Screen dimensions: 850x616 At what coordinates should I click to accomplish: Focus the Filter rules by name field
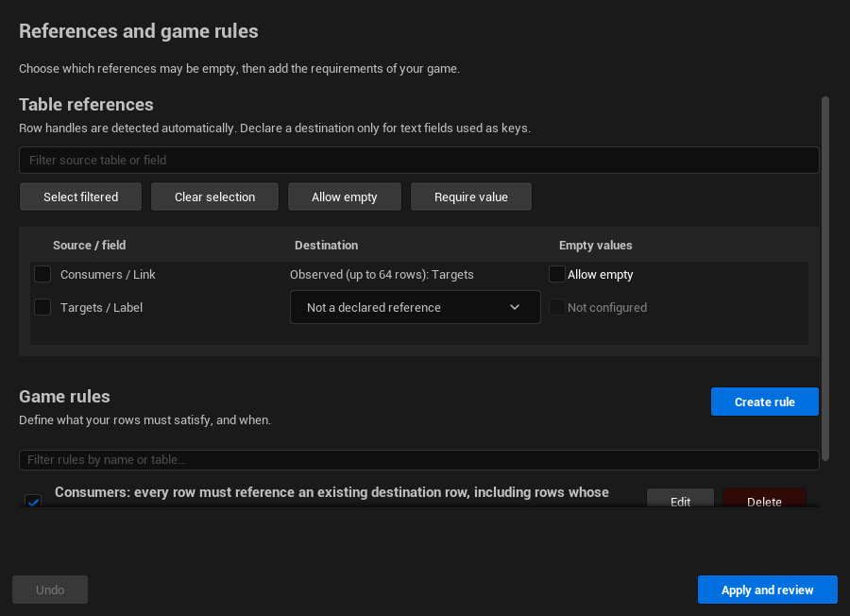pyautogui.click(x=419, y=460)
